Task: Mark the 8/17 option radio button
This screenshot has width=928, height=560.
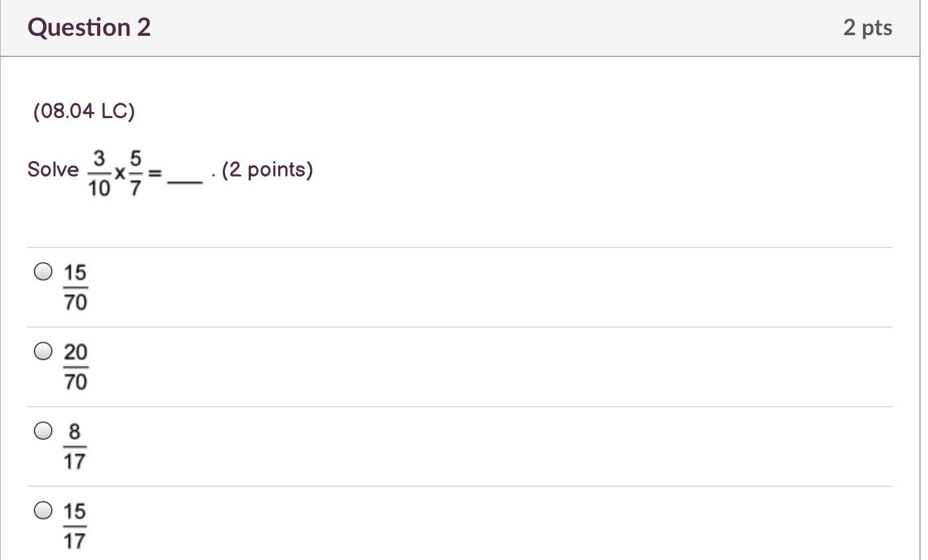Action: click(x=43, y=431)
